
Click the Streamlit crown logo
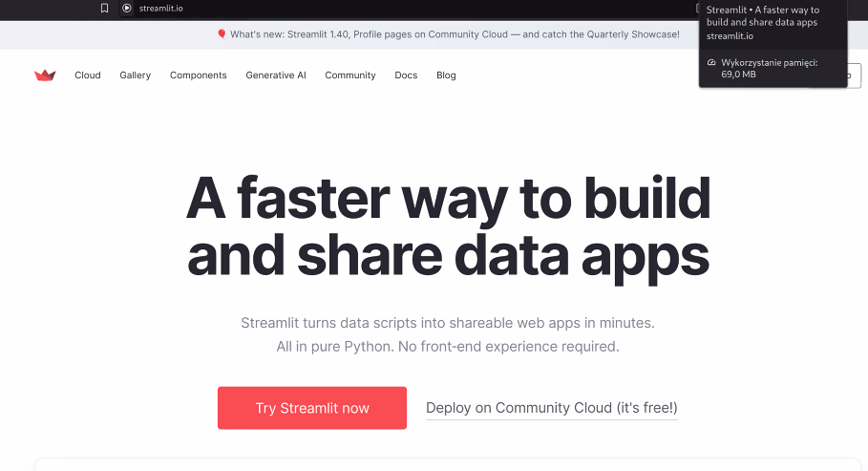coord(45,75)
